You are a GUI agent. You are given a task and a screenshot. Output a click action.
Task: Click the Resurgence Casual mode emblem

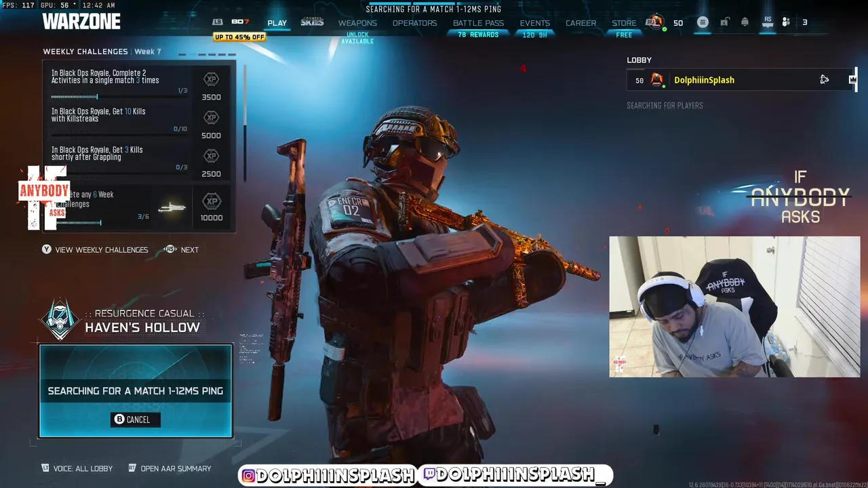coord(59,320)
